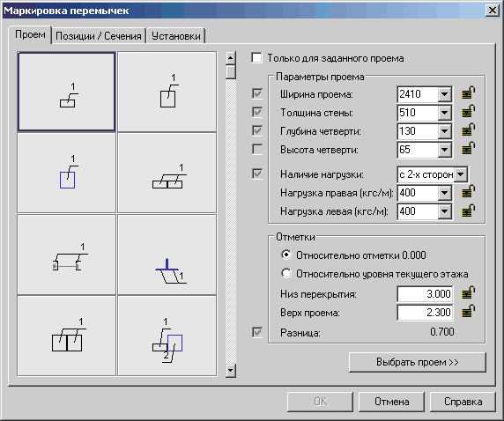Switch to Позиции / Сечения tab
This screenshot has width=504, height=421.
click(x=99, y=36)
